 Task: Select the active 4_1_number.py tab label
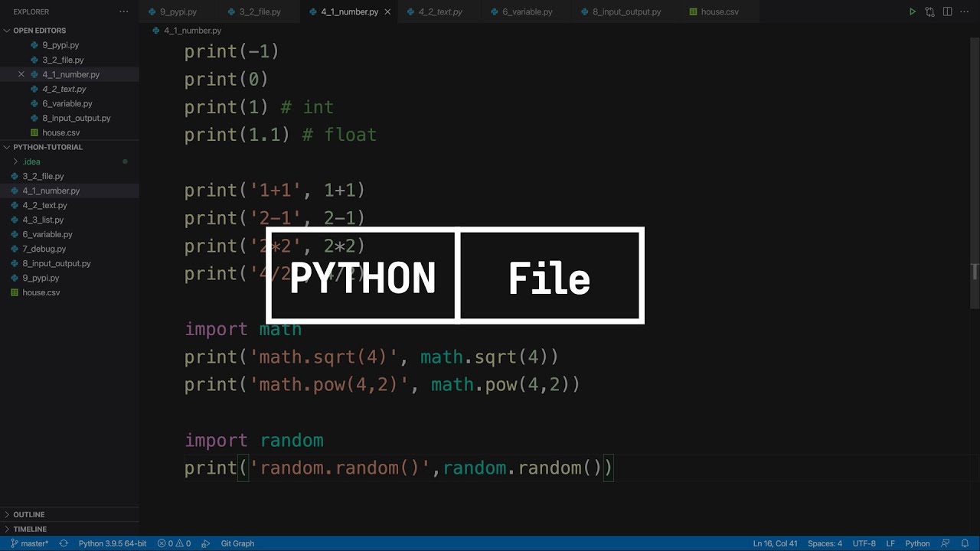click(349, 12)
